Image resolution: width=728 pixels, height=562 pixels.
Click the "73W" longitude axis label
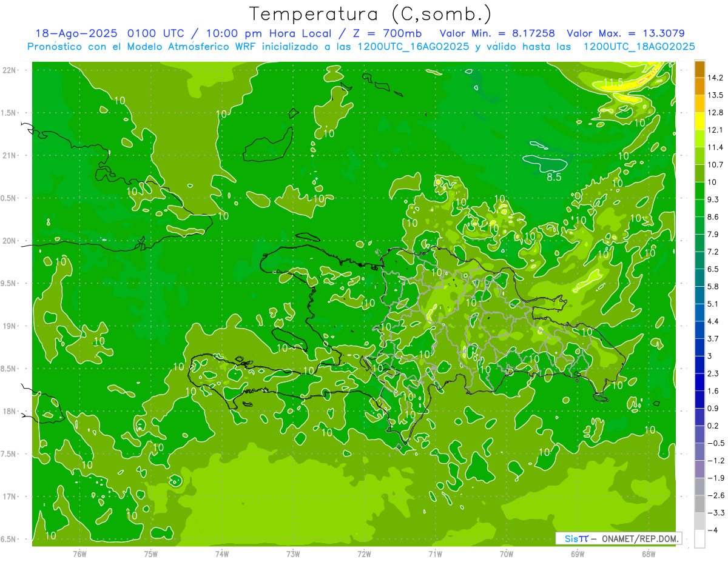pos(293,554)
